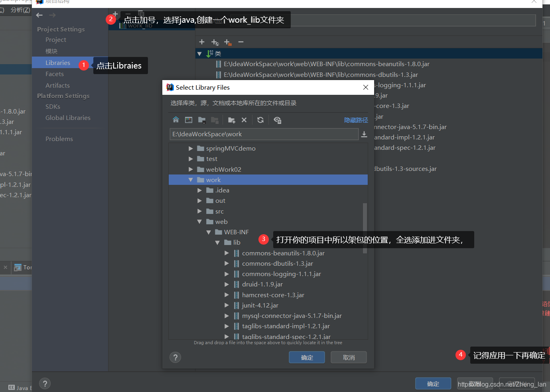The width and height of the screenshot is (550, 392).
Task: Select hamcrest-core-1.3.jar in tree
Action: click(273, 295)
